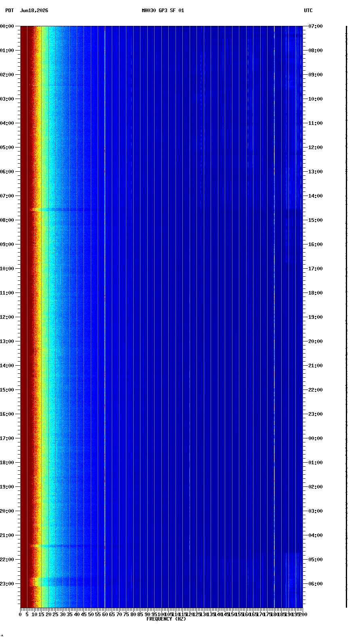
Task: Click 04:00 on the UTC time axis
Action: click(316, 535)
